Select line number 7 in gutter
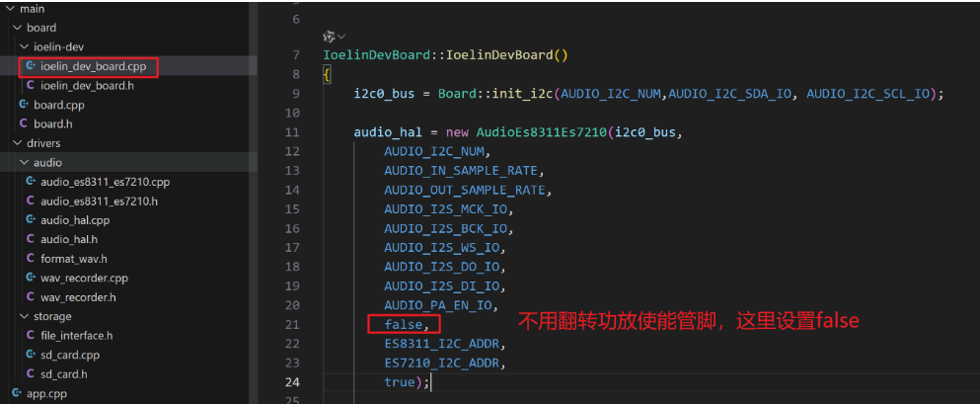The image size is (980, 404). pos(296,55)
